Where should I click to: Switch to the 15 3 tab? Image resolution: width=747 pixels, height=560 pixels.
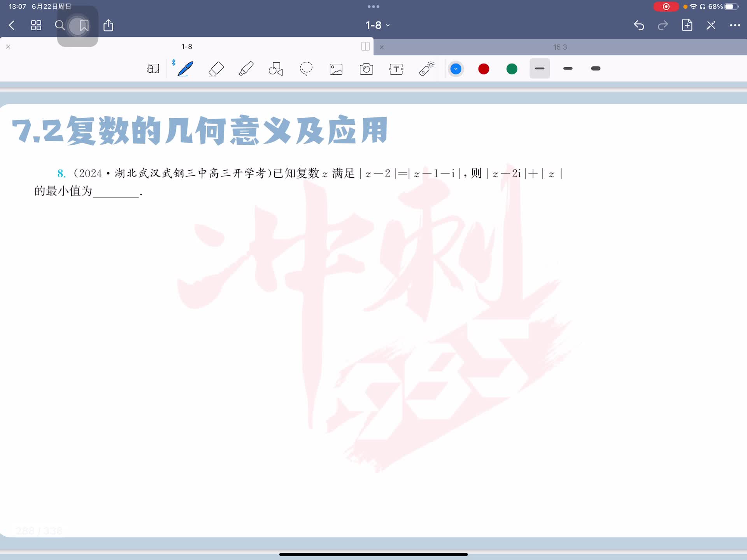point(560,47)
